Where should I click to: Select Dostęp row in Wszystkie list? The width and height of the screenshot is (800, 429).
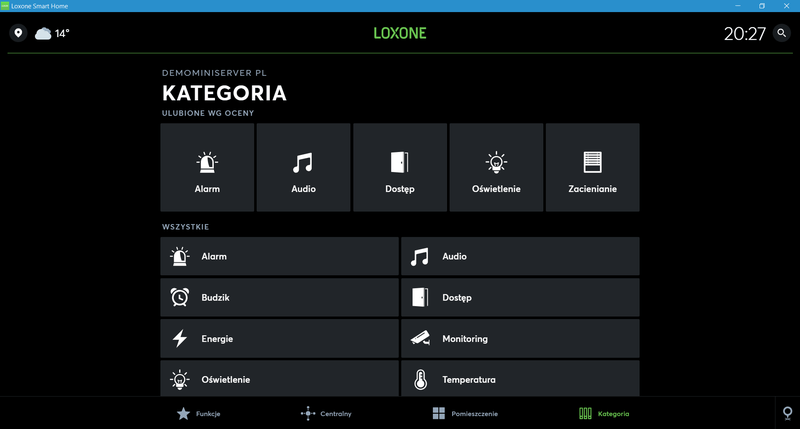(520, 297)
